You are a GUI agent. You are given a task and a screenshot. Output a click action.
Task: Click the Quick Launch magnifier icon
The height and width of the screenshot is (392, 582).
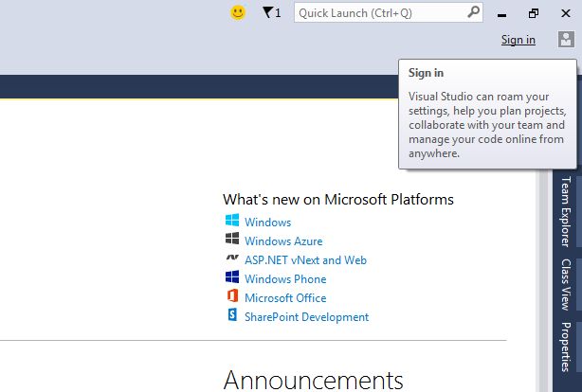pyautogui.click(x=473, y=12)
